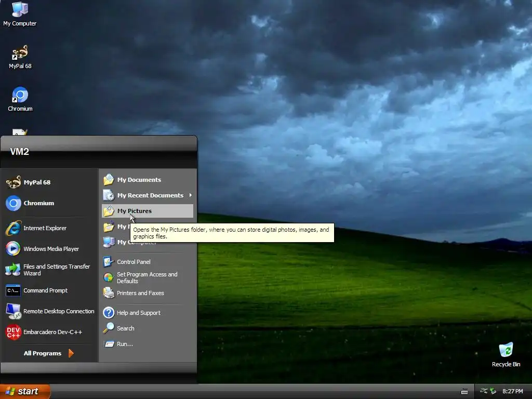
Task: Open the Run... dialog
Action: click(x=148, y=344)
